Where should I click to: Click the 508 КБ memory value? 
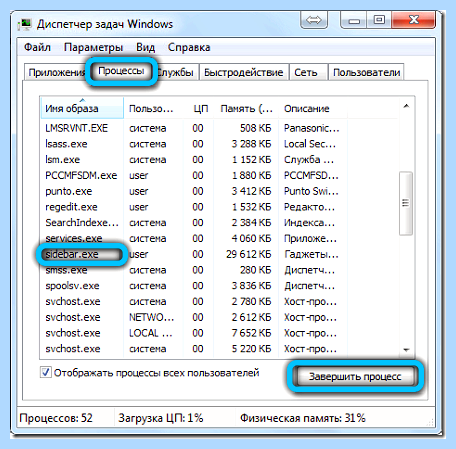click(256, 128)
